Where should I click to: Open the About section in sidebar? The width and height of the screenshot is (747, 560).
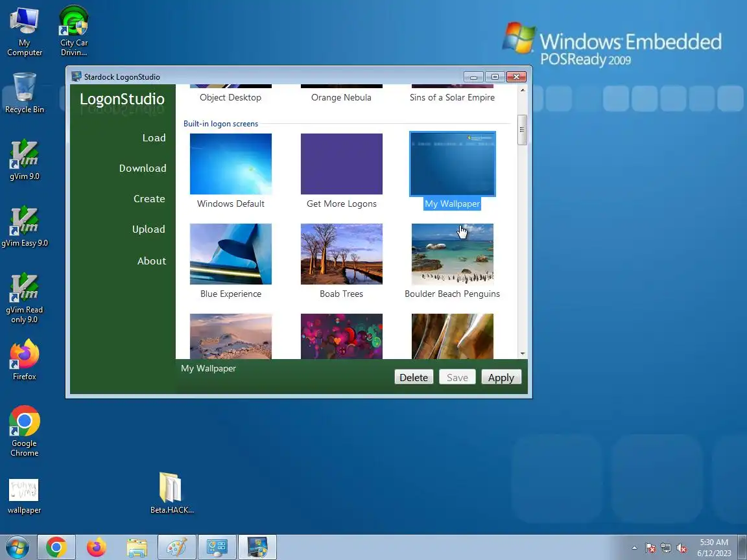[x=152, y=261]
